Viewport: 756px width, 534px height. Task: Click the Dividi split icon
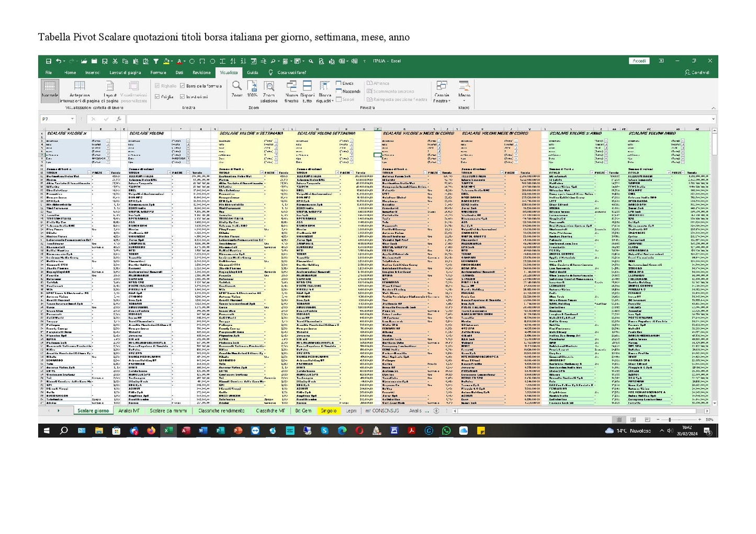(x=345, y=83)
